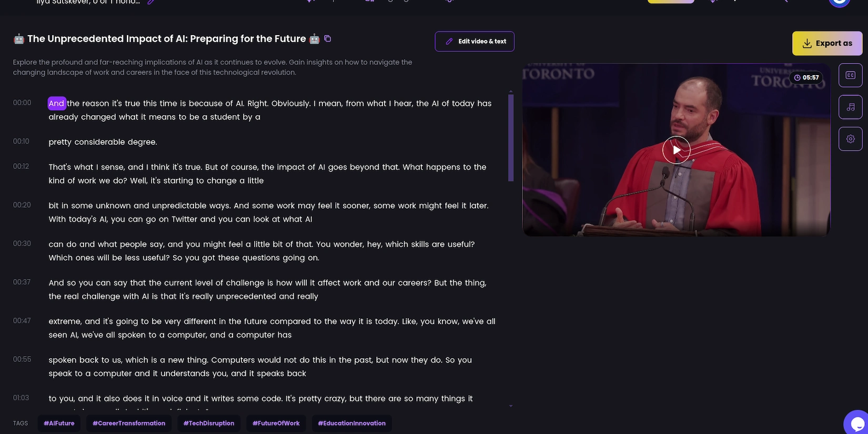Open the video settings gear
Screen dimensions: 868x434
(x=850, y=139)
